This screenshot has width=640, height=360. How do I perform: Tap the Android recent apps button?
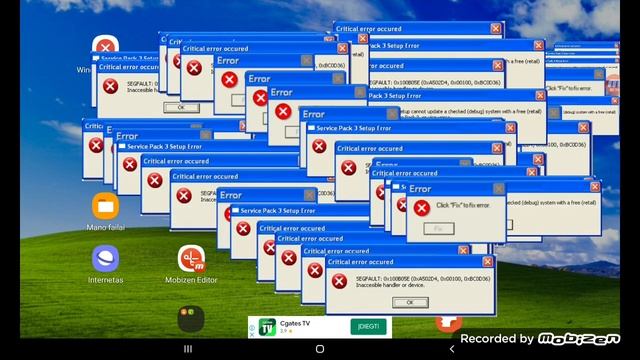pos(188,349)
